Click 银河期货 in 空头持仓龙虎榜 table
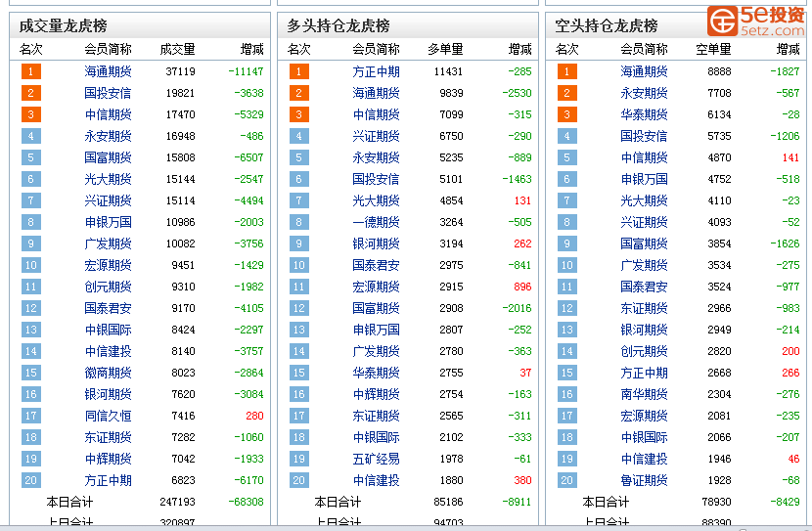 644,330
